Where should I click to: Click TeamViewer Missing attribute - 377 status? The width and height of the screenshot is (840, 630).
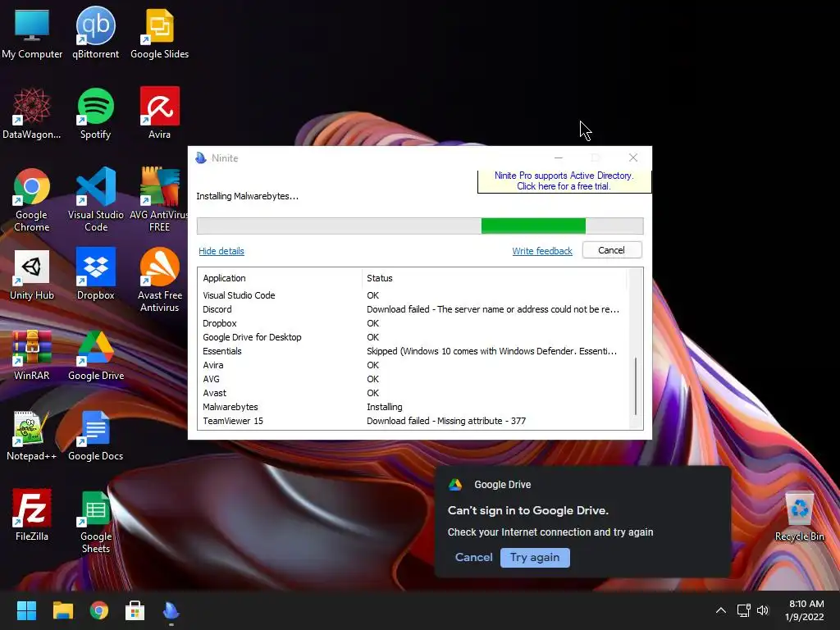446,421
